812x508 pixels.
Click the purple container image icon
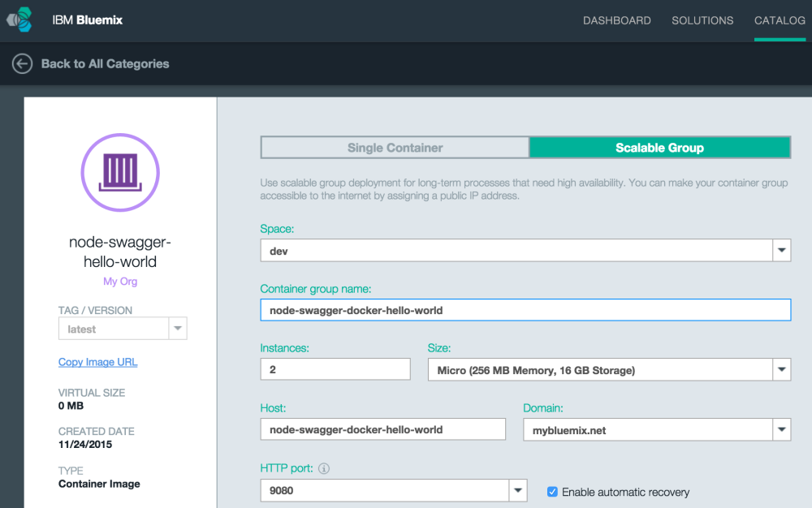120,173
